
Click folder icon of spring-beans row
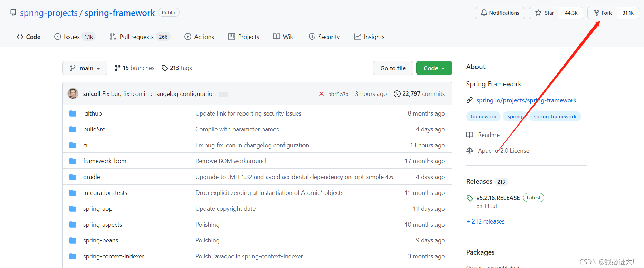point(73,240)
